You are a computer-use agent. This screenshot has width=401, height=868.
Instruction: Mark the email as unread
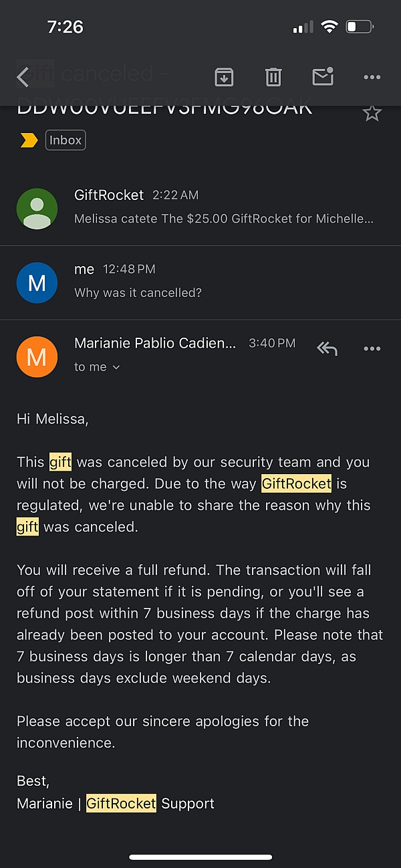323,77
